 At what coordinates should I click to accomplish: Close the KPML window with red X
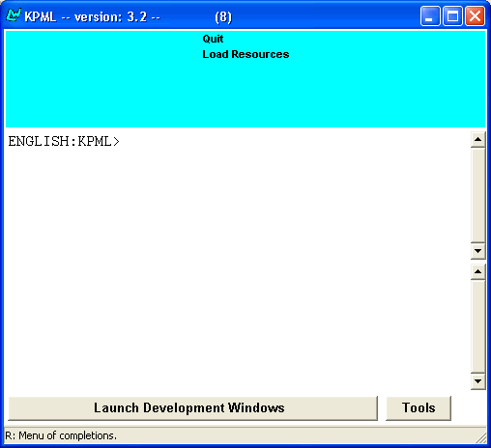[475, 15]
